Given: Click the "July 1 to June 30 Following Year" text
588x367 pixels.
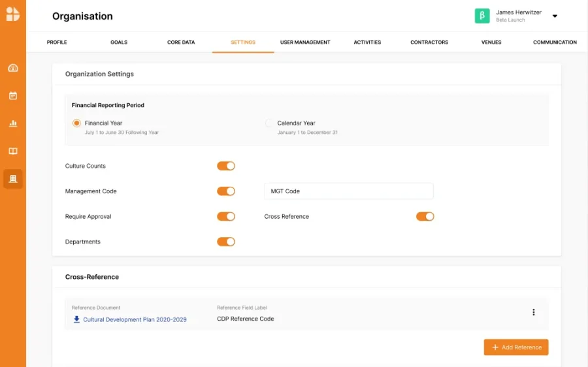Looking at the screenshot, I should 122,133.
